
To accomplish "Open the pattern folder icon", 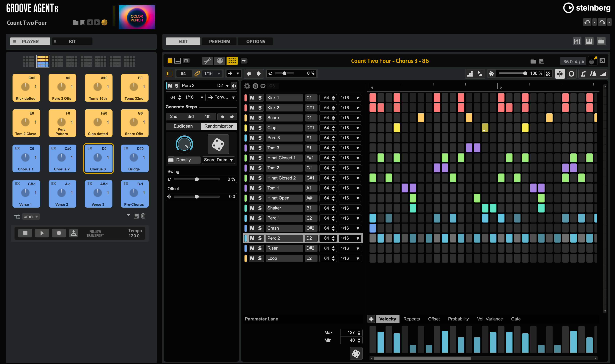I will 533,61.
